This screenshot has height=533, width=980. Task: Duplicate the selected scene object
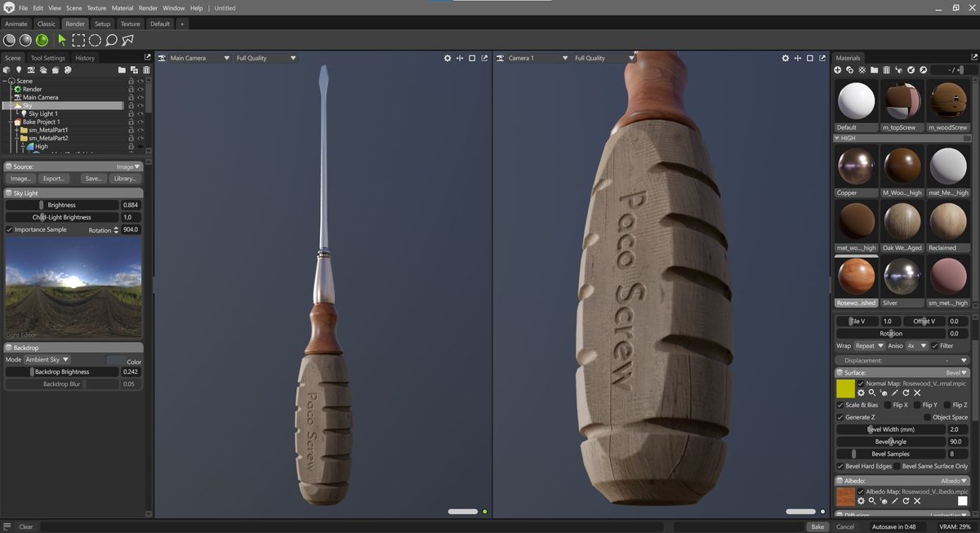coord(134,70)
